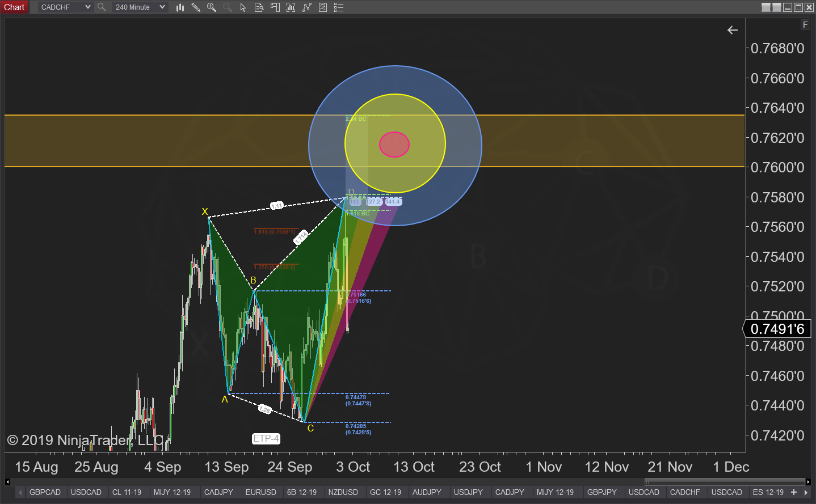Select the drawing tools pencil icon

(x=196, y=7)
